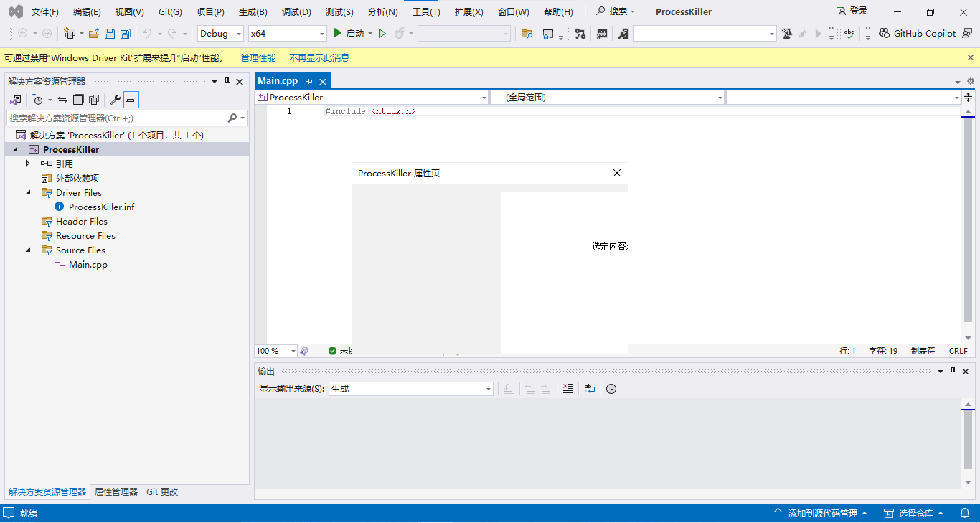Open the 视图(V) menu
The image size is (980, 523).
click(129, 11)
